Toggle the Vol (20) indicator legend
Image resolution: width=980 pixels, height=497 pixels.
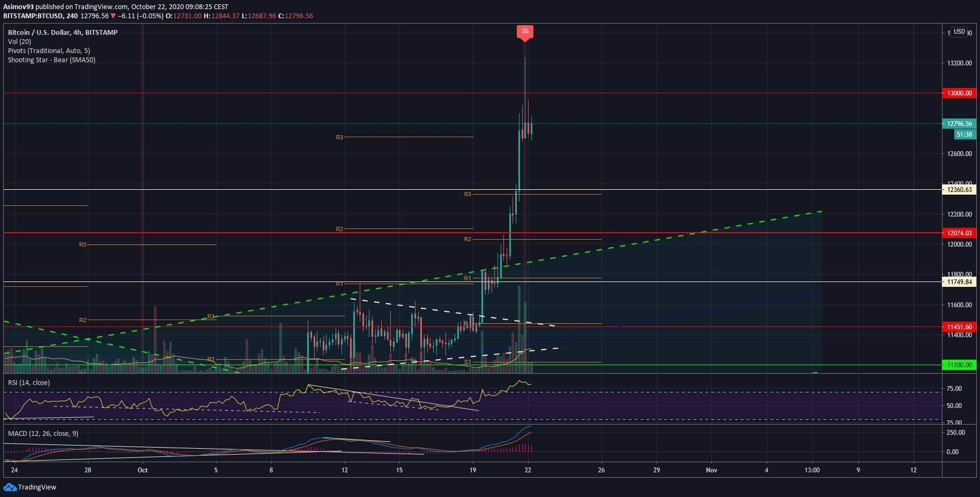click(x=19, y=42)
